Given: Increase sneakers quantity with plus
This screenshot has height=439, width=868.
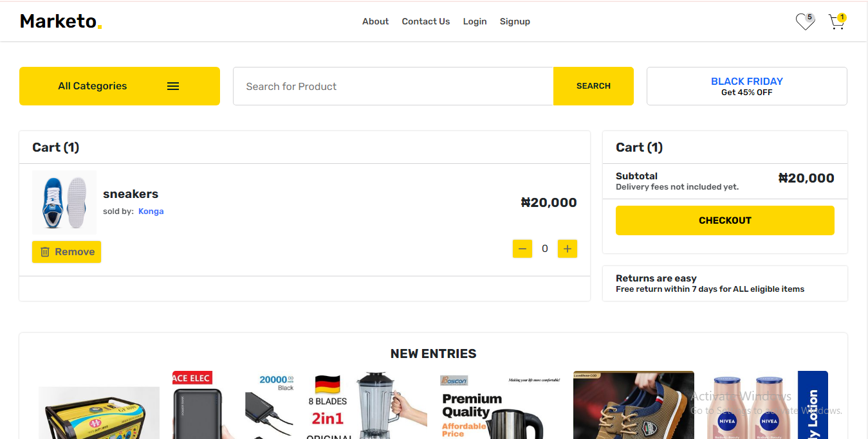Looking at the screenshot, I should point(568,249).
